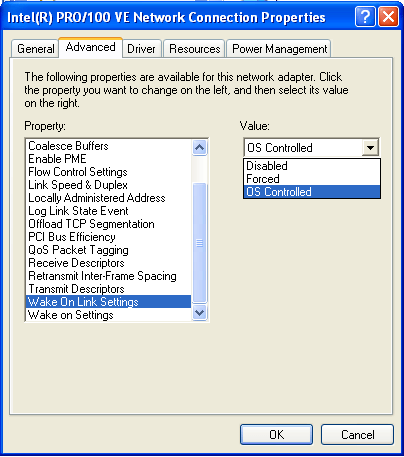Click the property list scroll up arrow
404x457 pixels.
[199, 148]
